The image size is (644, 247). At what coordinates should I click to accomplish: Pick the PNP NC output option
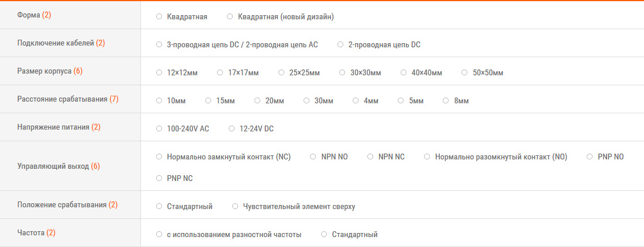point(159,178)
